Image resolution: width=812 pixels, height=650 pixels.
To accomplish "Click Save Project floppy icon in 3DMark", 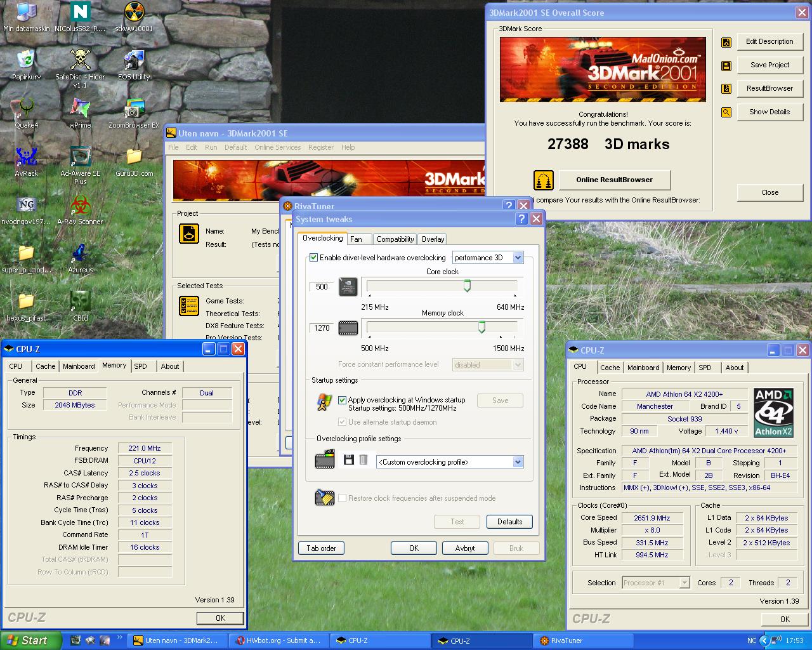I will pyautogui.click(x=726, y=65).
